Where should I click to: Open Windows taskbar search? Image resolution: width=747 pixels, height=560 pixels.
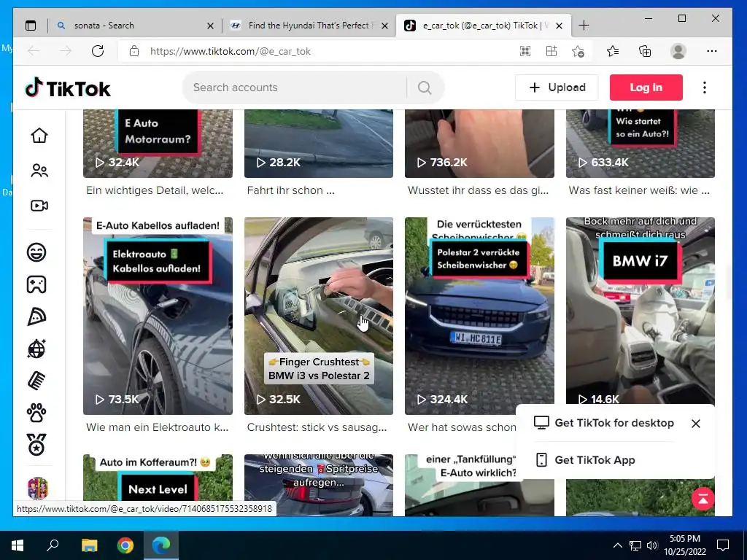coord(53,545)
